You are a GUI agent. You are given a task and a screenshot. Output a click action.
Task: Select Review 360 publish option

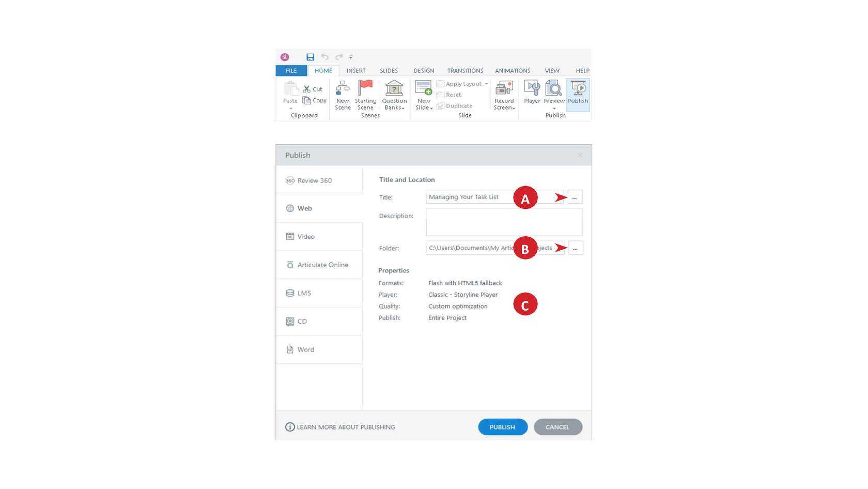tap(319, 180)
